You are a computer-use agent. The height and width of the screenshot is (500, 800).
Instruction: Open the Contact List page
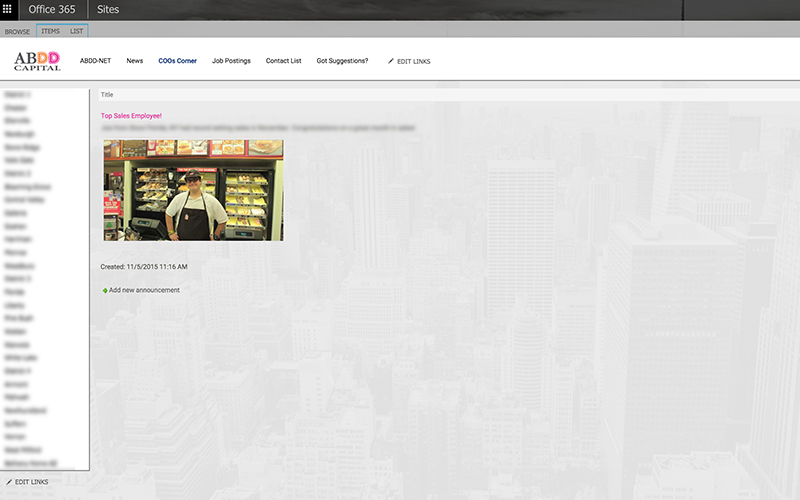click(x=283, y=61)
